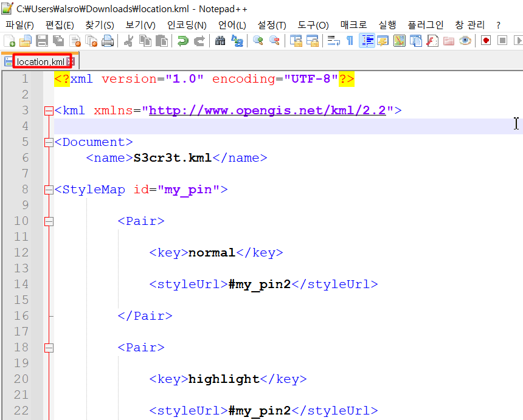Synchronize horizontal scrolling icon

coord(312,41)
